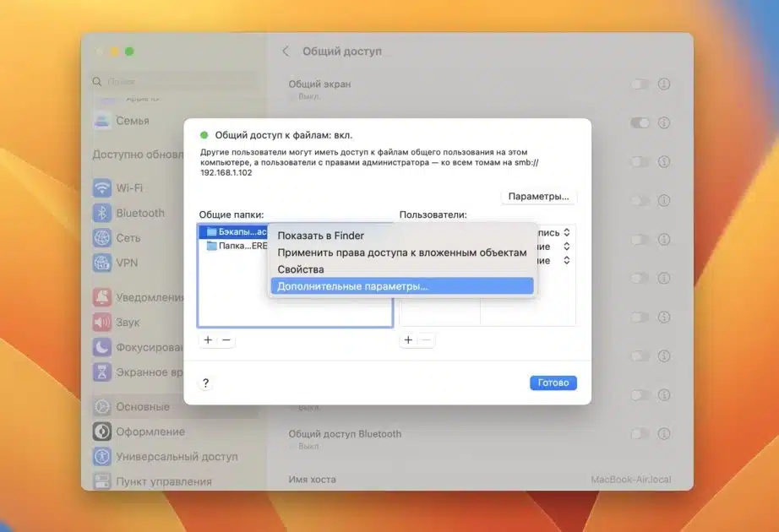
Task: Click the Готово button
Action: tap(553, 382)
